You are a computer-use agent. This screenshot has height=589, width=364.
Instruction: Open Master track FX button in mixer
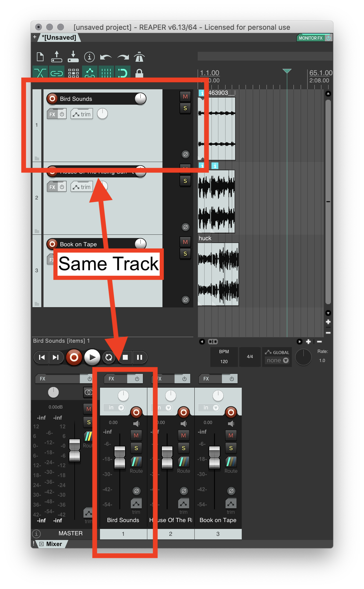click(58, 379)
